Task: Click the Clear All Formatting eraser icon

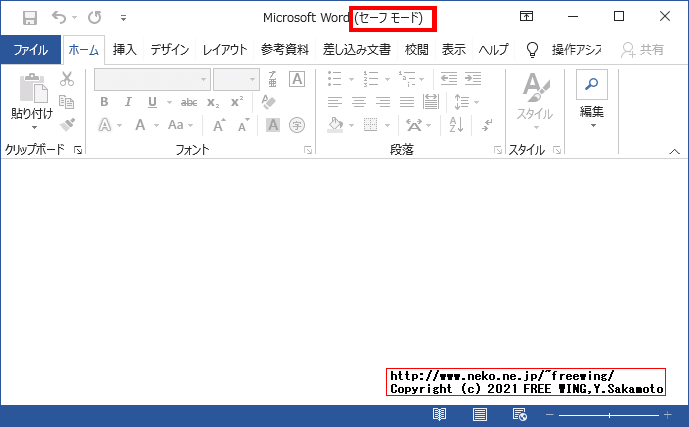Action: click(x=268, y=102)
